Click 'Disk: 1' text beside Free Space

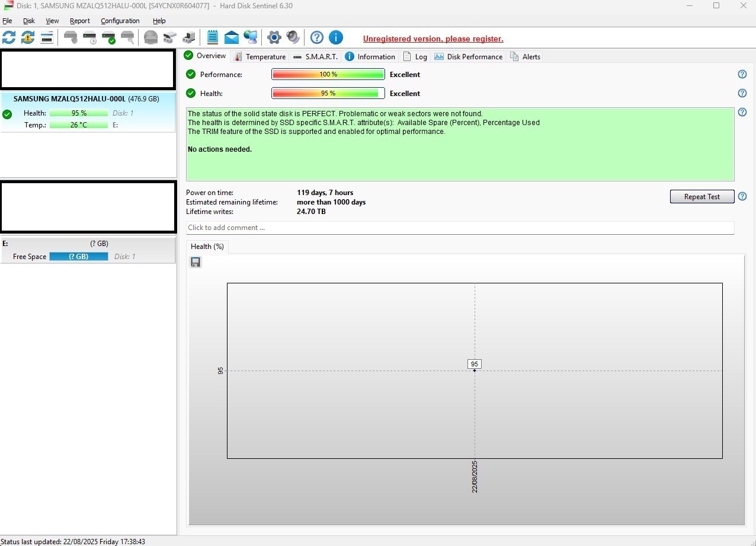pos(125,257)
